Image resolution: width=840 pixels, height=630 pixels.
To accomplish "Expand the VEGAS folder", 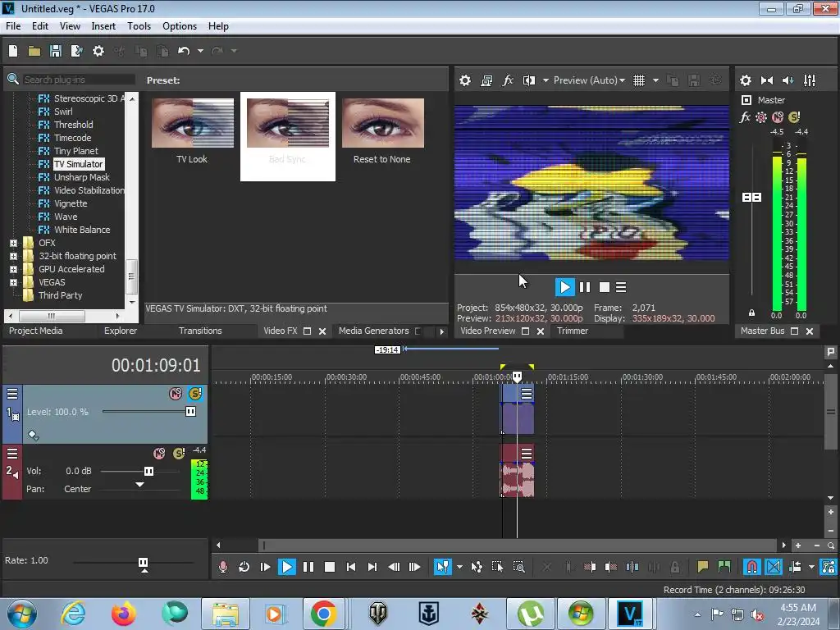I will [13, 282].
